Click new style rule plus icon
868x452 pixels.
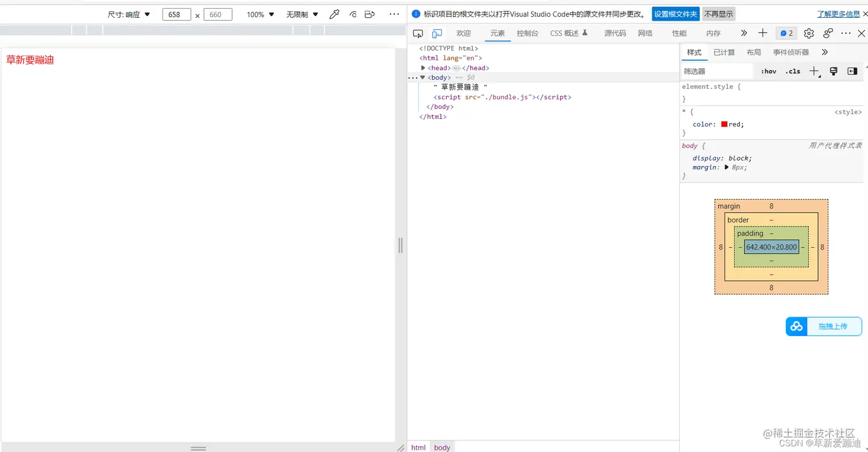point(815,71)
